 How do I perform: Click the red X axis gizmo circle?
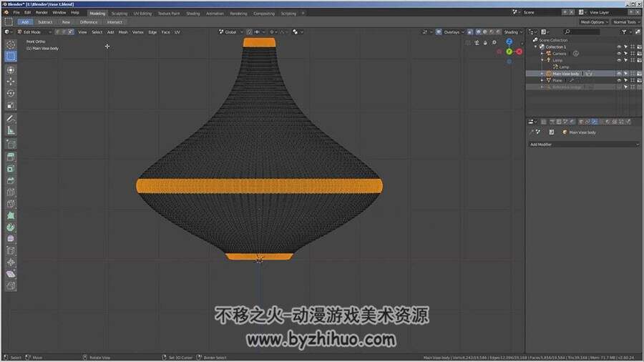pos(519,52)
